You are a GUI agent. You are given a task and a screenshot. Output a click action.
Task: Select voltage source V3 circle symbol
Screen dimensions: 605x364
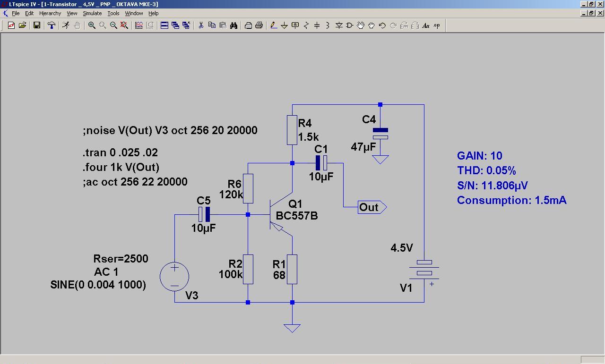pos(174,276)
